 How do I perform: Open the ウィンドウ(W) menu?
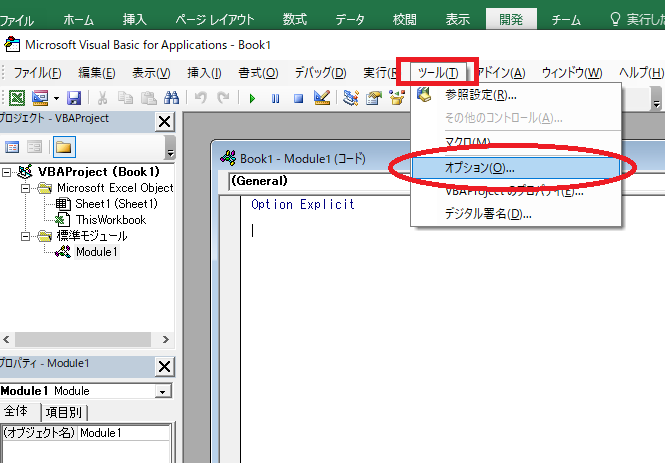point(572,73)
